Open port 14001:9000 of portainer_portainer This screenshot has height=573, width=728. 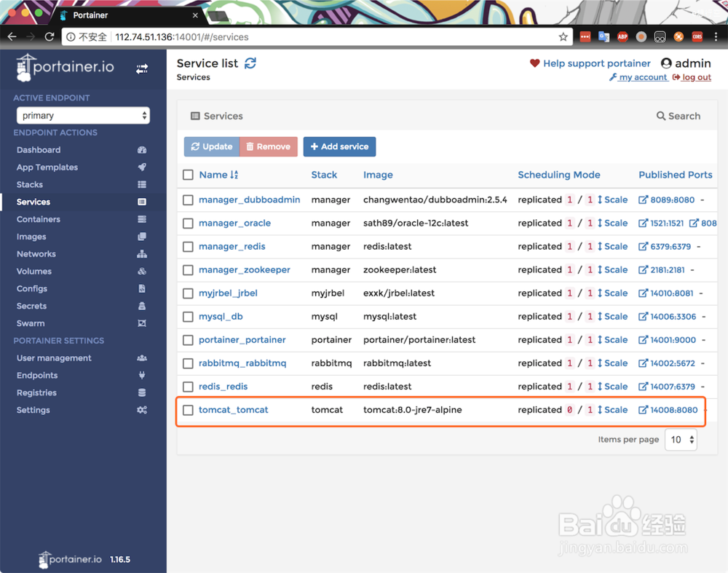click(x=667, y=339)
